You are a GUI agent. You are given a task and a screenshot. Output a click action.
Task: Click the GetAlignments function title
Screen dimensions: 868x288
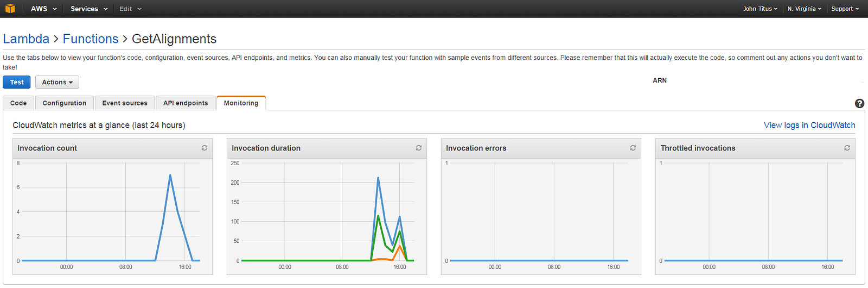(174, 39)
